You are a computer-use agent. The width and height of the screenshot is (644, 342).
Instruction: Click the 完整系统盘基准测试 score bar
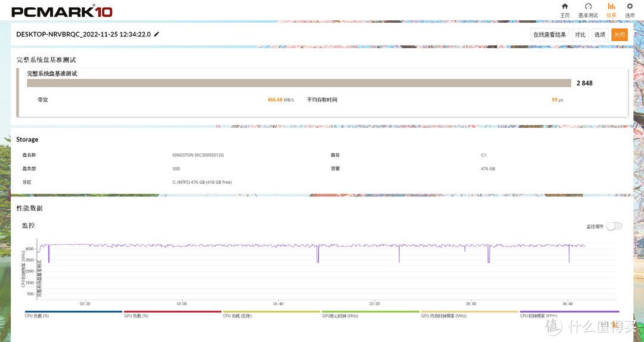[298, 83]
